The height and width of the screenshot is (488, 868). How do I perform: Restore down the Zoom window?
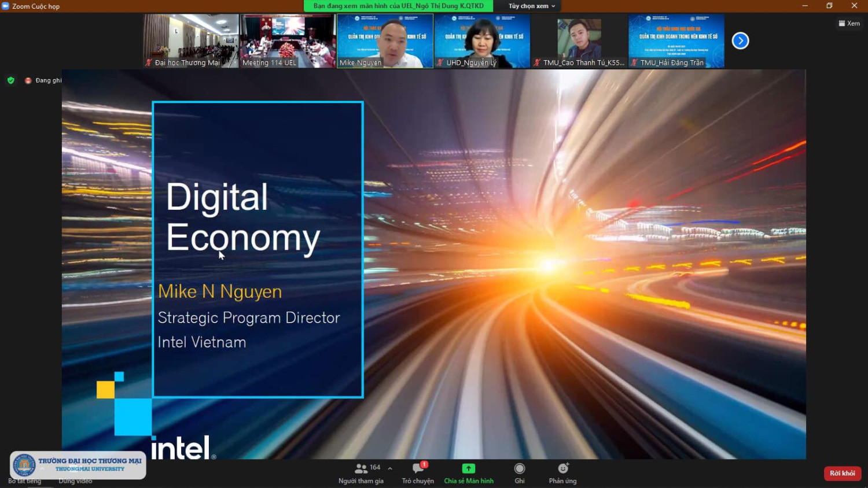click(x=829, y=6)
